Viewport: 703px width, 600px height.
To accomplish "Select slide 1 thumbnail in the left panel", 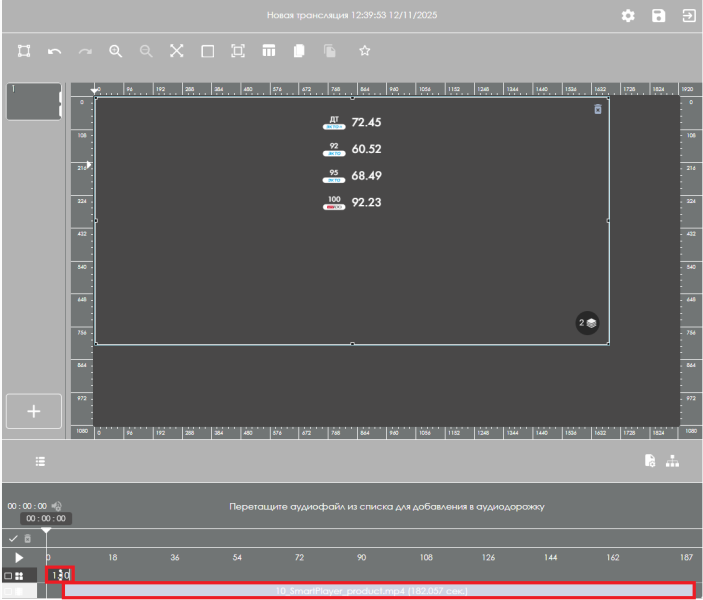I will pos(33,101).
